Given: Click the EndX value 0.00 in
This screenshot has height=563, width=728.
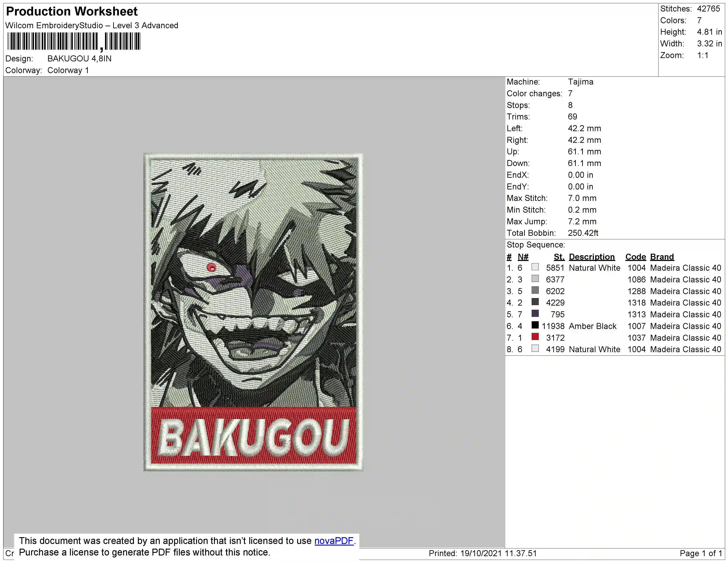Looking at the screenshot, I should pyautogui.click(x=580, y=175).
